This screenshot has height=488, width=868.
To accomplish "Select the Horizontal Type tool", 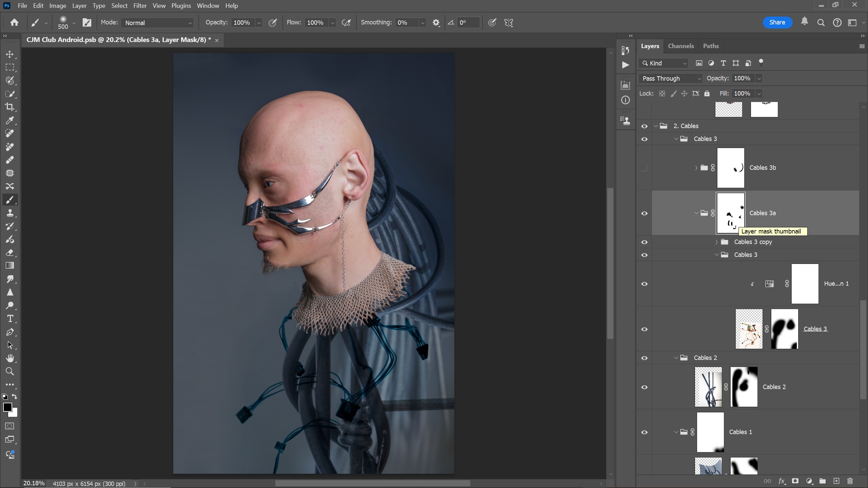I will (x=10, y=319).
